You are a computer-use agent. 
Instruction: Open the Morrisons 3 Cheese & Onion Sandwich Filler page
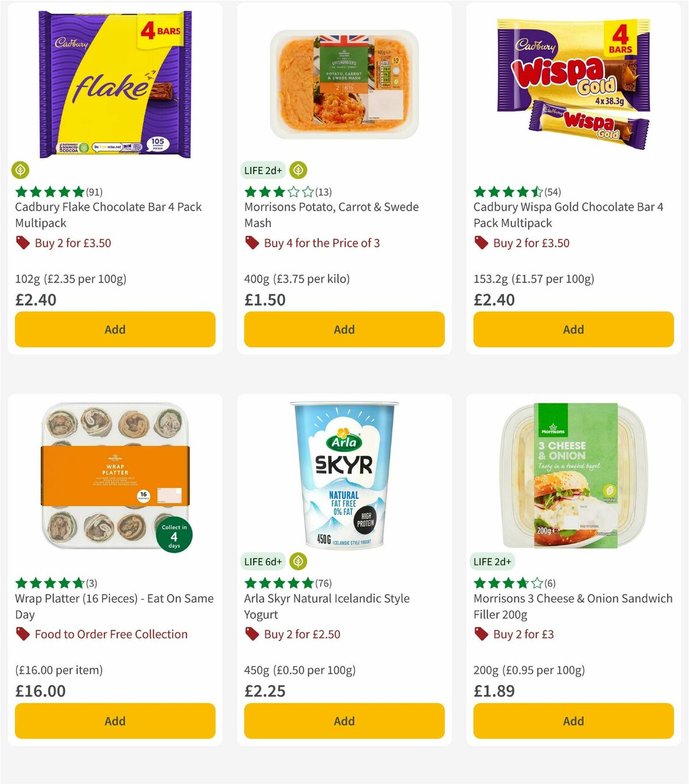(x=571, y=606)
